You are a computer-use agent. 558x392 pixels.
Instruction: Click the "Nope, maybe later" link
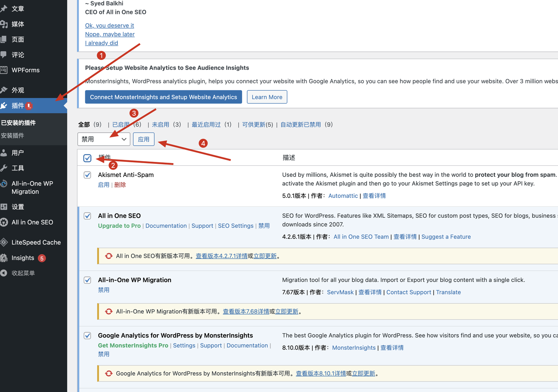110,34
